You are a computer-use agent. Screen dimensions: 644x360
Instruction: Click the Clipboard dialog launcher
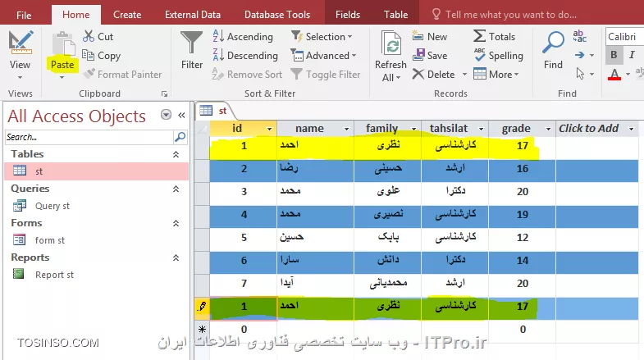164,94
